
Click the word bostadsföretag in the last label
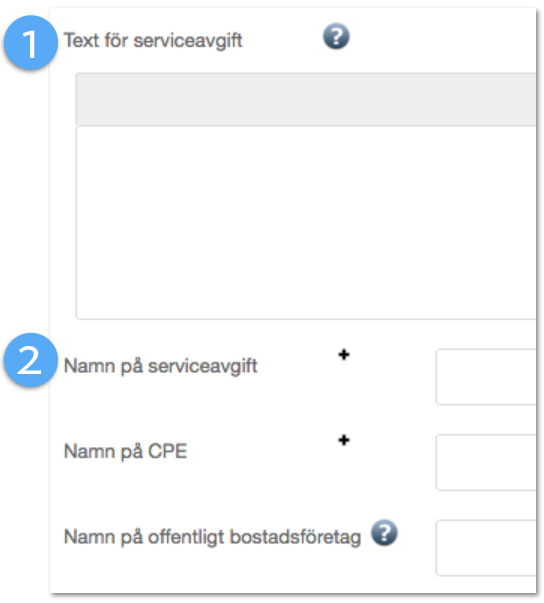click(295, 537)
